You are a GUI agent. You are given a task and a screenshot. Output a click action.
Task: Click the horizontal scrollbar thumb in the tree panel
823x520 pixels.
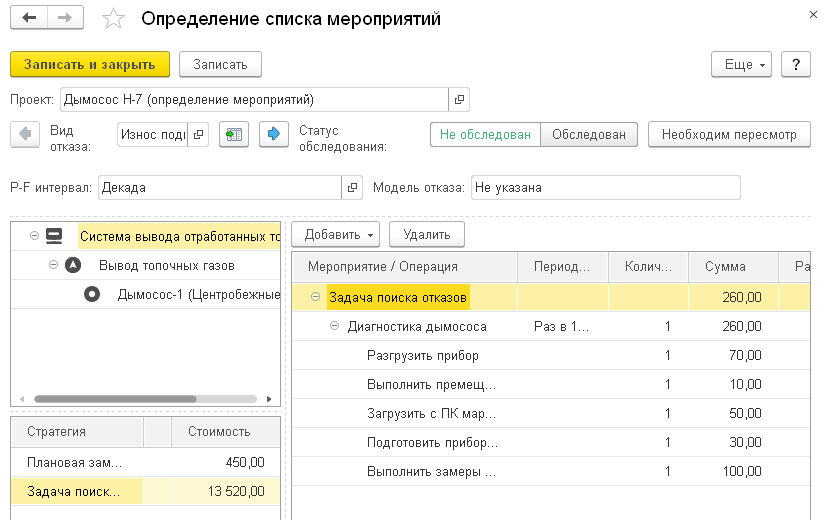click(115, 399)
